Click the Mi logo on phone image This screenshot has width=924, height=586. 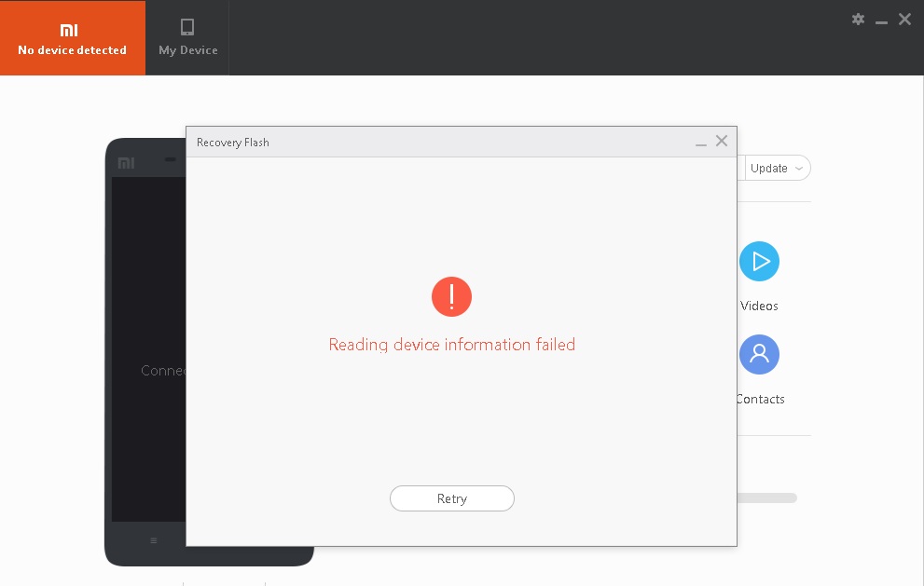click(x=126, y=163)
